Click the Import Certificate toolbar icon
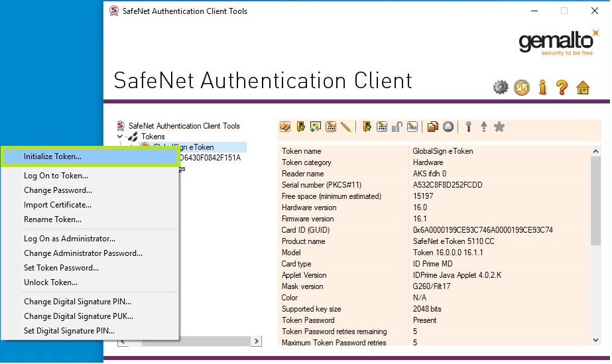 [x=316, y=127]
